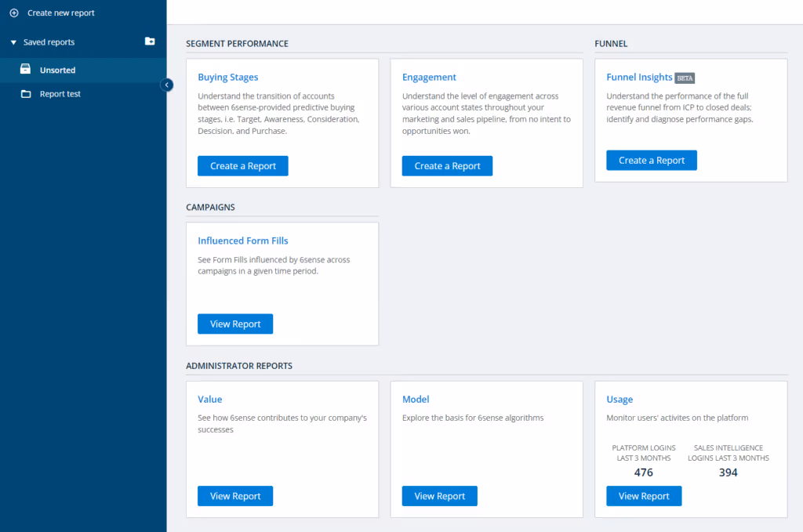
Task: Create a Report for Engagement
Action: [447, 166]
